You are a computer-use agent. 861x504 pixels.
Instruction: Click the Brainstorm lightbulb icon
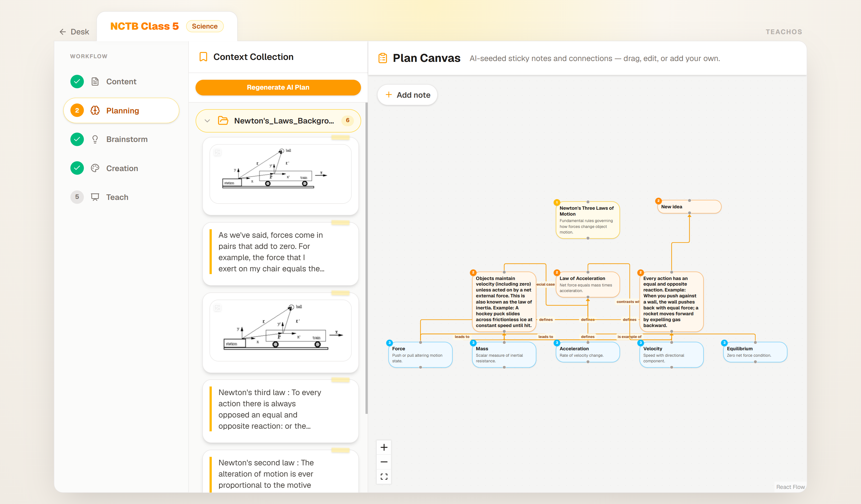(x=95, y=139)
